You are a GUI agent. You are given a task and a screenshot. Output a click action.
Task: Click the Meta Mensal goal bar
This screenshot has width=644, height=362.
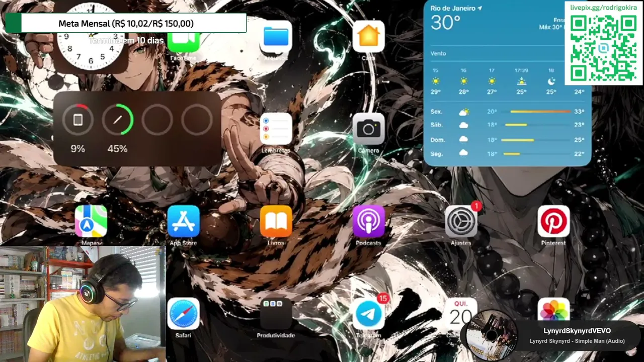(x=126, y=23)
